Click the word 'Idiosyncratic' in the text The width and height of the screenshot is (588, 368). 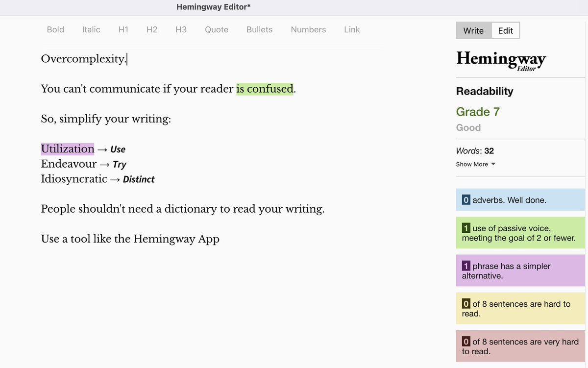tap(74, 179)
